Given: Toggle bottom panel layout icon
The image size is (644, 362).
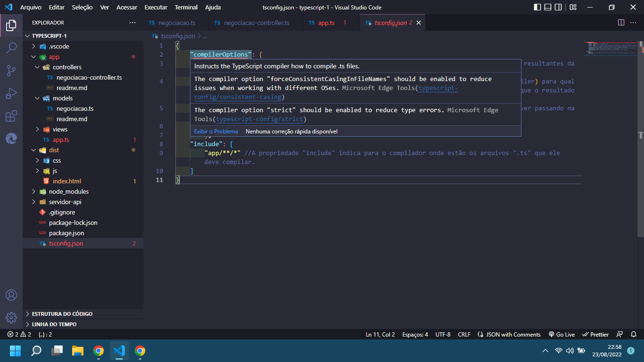Looking at the screenshot, I should (548, 8).
